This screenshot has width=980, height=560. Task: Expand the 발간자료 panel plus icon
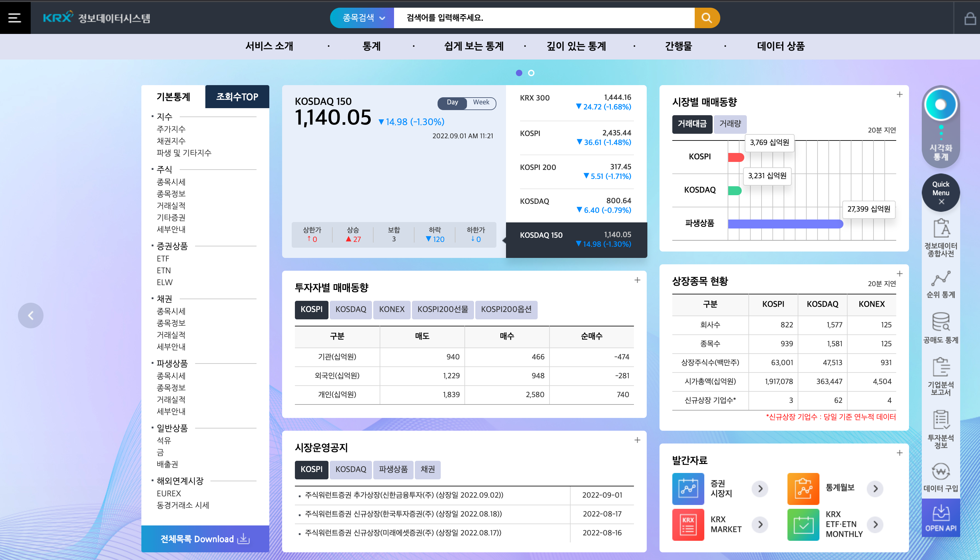pyautogui.click(x=900, y=453)
